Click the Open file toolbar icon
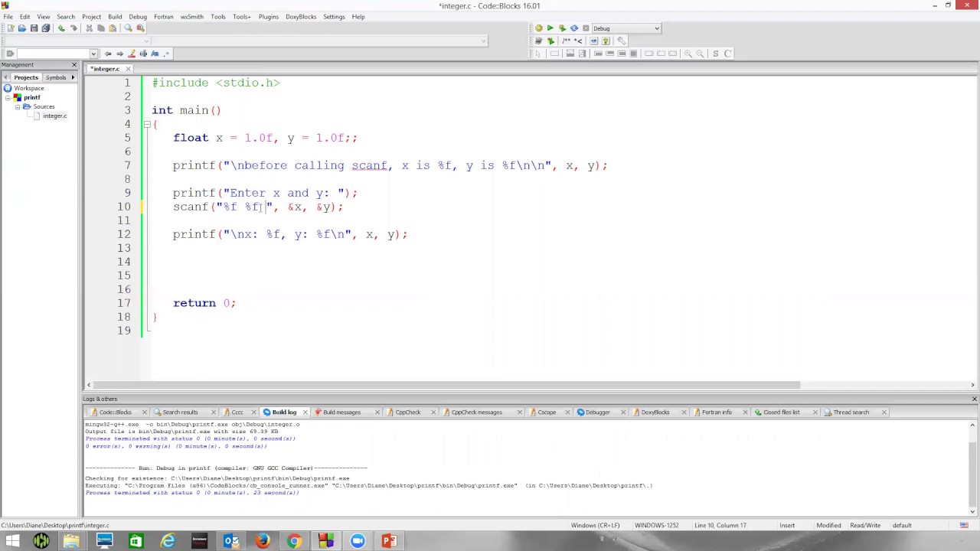 click(x=21, y=28)
